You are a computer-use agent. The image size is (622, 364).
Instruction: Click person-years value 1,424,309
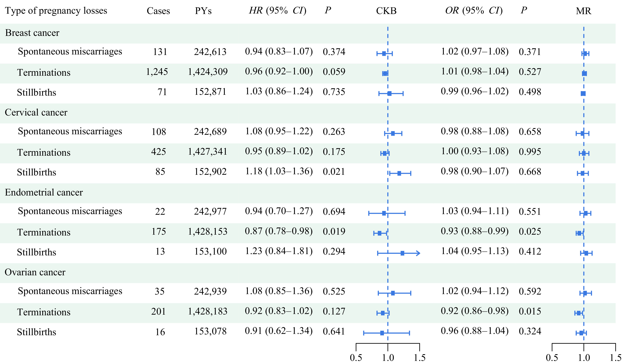point(208,72)
